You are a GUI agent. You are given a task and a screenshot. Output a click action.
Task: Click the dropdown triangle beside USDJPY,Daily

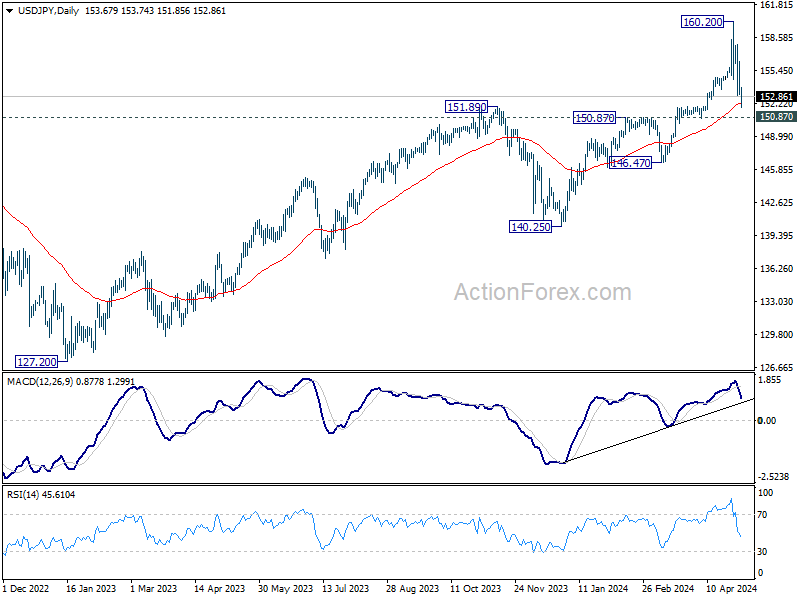10,11
